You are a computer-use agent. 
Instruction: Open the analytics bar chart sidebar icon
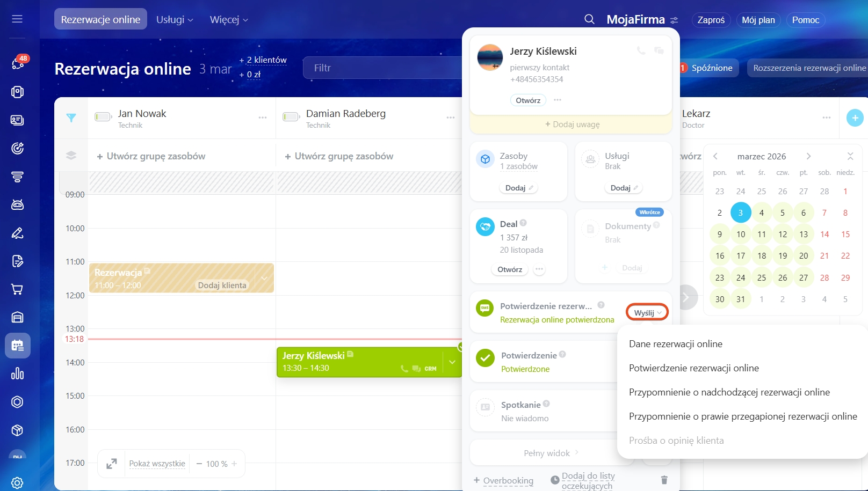[17, 373]
